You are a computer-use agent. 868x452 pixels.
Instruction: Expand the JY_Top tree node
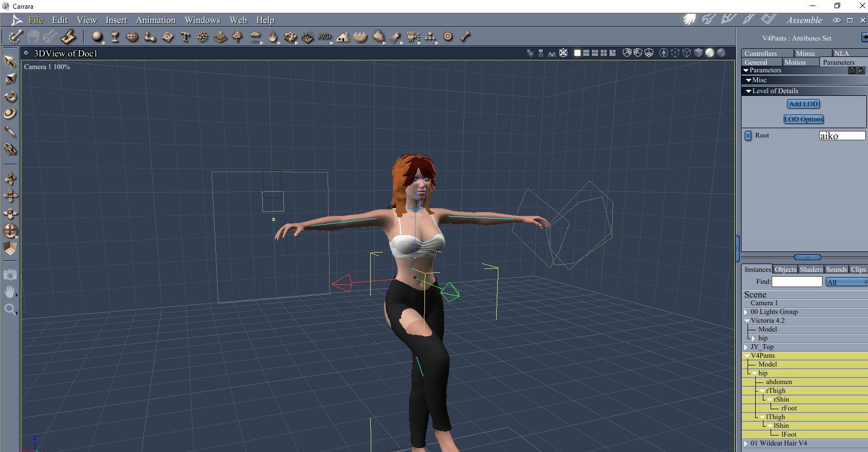coord(746,347)
